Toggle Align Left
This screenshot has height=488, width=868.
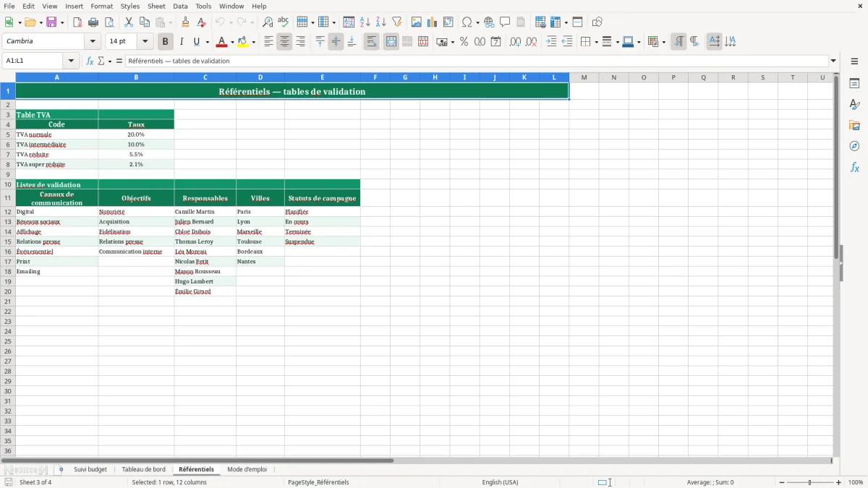point(268,42)
